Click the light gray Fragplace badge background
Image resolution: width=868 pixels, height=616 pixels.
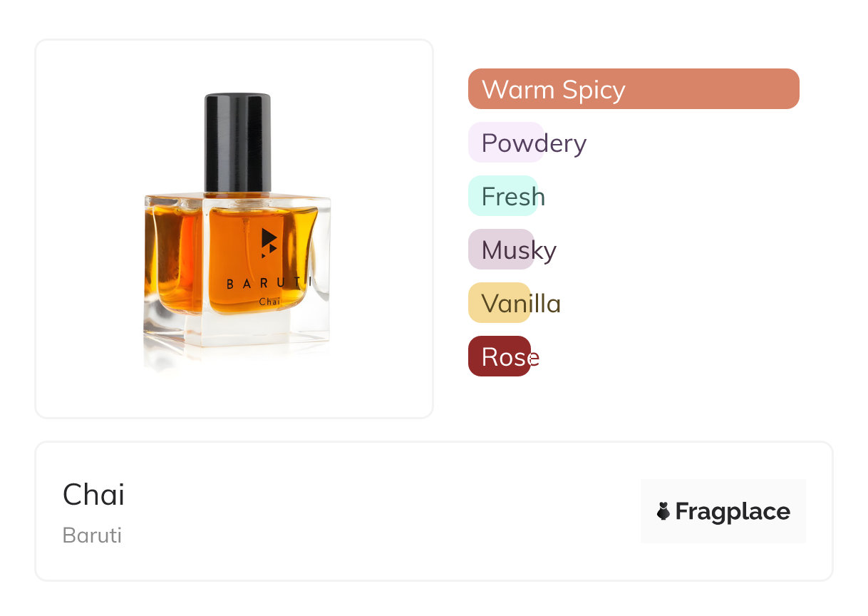tap(723, 511)
